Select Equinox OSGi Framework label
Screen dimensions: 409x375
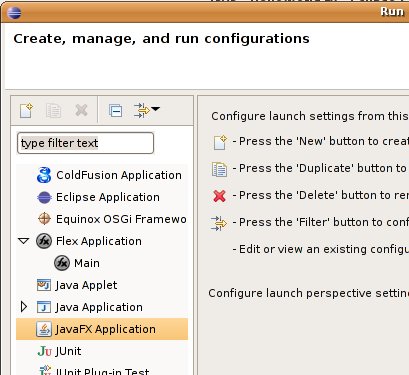(121, 219)
